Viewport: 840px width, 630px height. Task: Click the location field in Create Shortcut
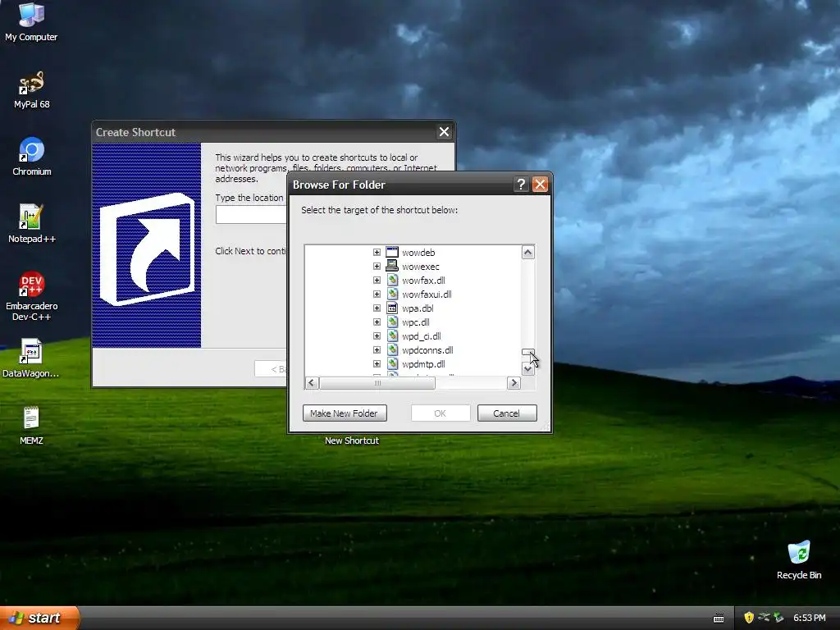[251, 215]
